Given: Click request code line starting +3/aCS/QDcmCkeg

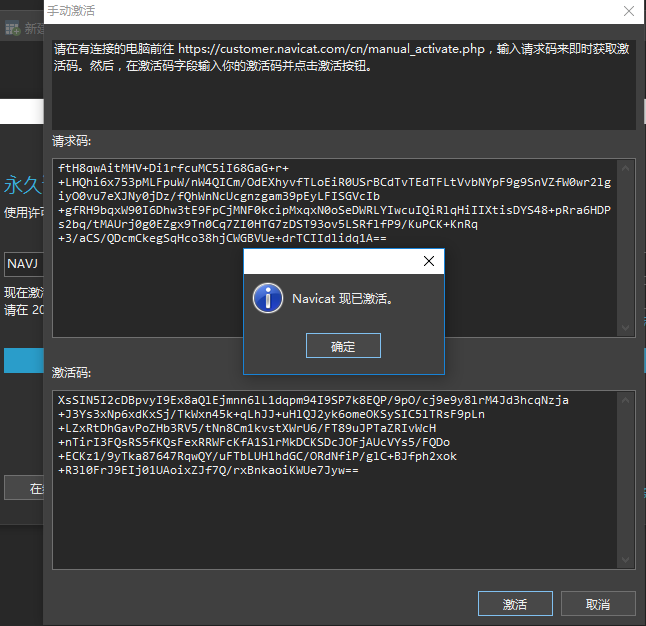Looking at the screenshot, I should (x=222, y=238).
